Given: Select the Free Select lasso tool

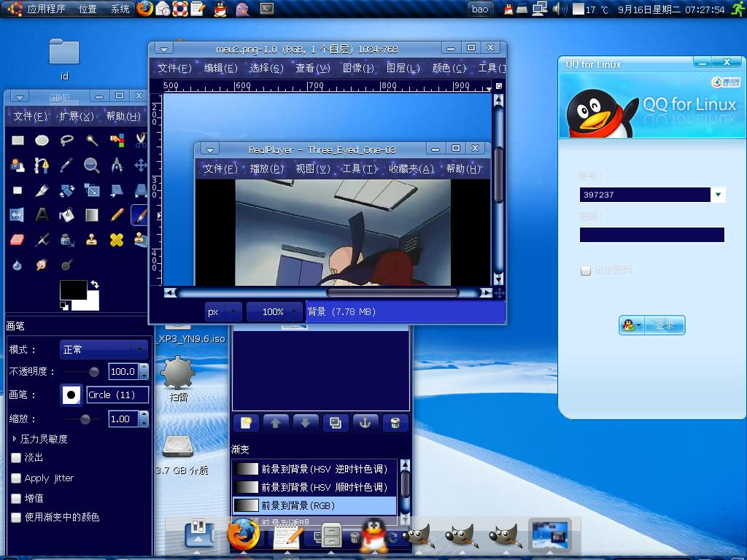Looking at the screenshot, I should coord(66,140).
